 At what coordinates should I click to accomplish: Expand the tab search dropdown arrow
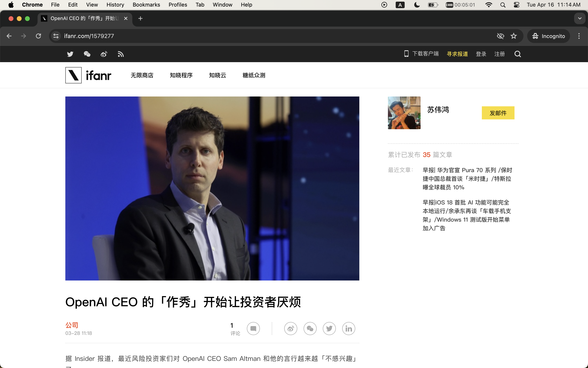click(580, 18)
